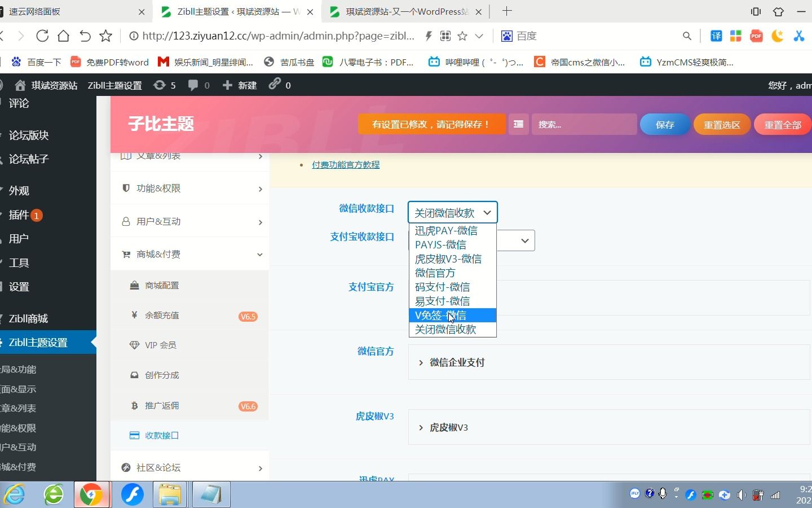Click the browser undo/restore arrow icon
The width and height of the screenshot is (812, 508).
[x=85, y=36]
